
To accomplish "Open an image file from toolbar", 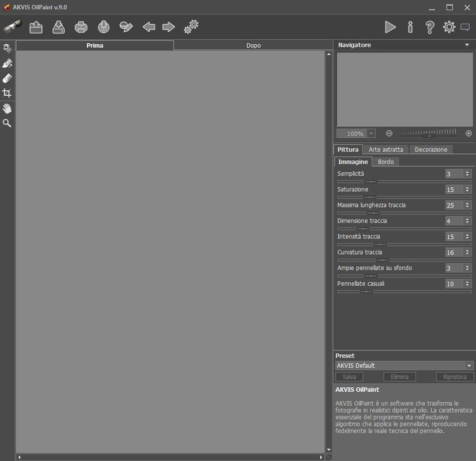I will 36,27.
